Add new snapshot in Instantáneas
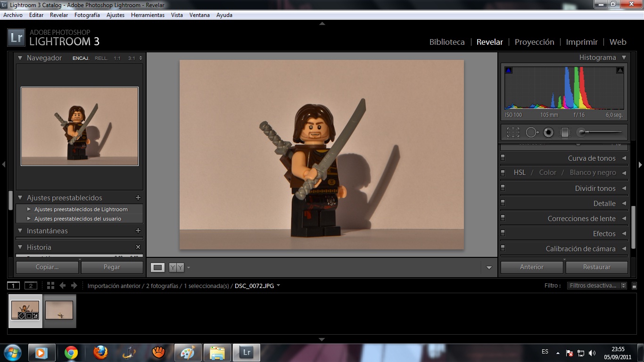 tap(138, 231)
